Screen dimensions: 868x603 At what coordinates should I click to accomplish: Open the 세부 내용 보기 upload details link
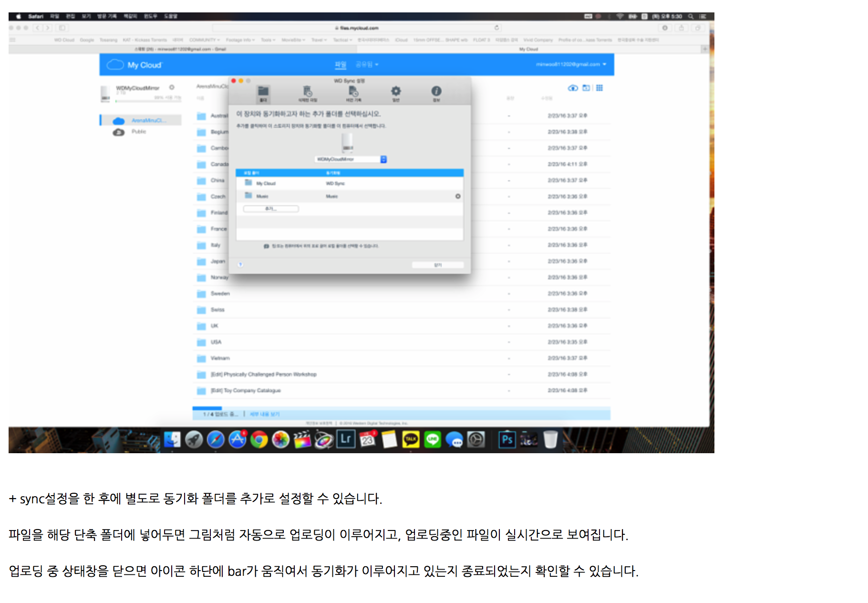(265, 414)
